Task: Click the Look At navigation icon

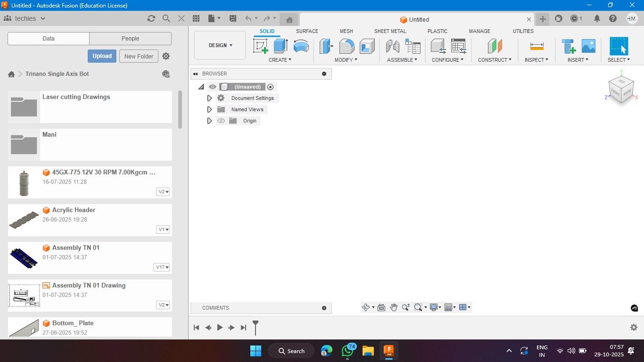Action: coord(381,307)
